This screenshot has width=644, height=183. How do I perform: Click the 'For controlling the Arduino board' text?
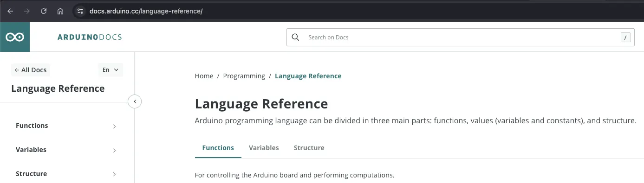(x=294, y=176)
